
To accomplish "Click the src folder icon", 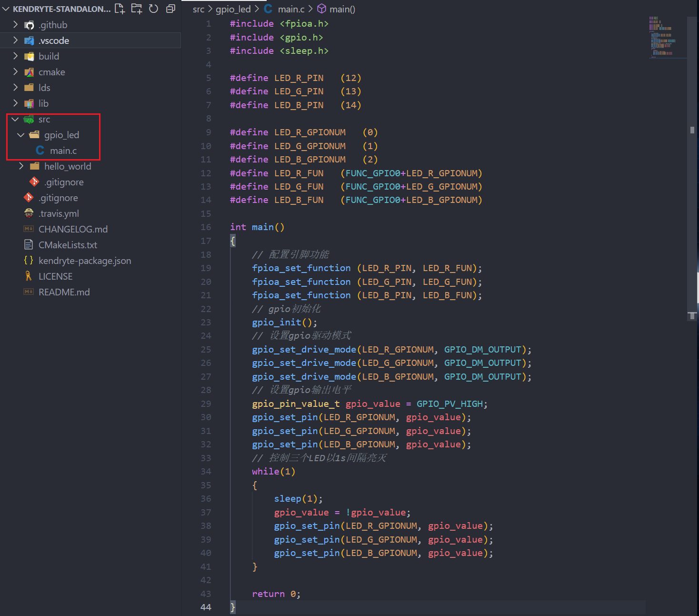I will pos(29,119).
